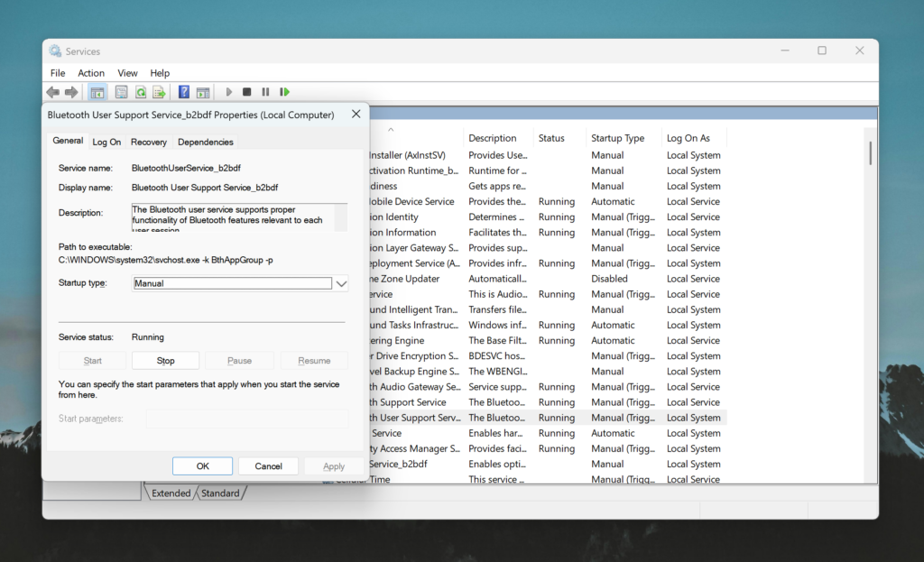924x562 pixels.
Task: Select the 'ering Engine' service row name
Action: pos(397,340)
